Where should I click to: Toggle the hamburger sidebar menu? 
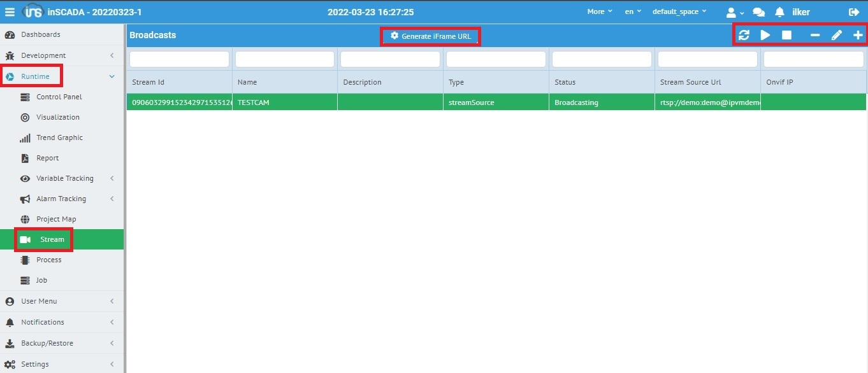point(10,12)
